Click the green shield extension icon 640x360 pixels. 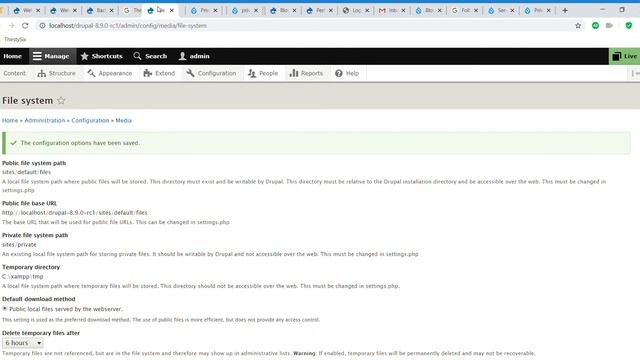pos(629,26)
